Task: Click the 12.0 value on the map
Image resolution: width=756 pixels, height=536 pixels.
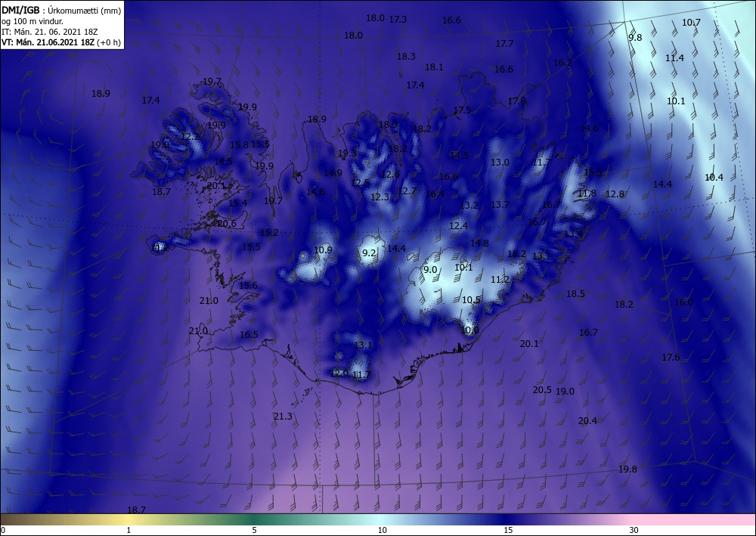Action: click(339, 373)
